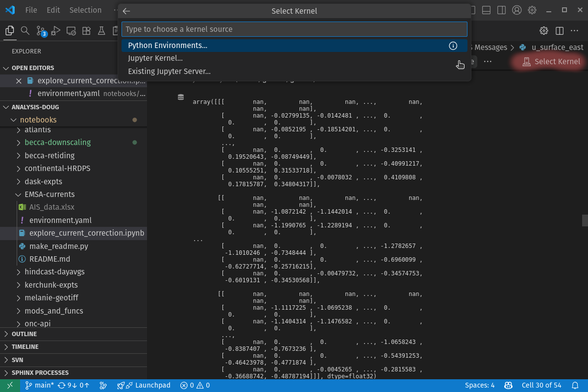Open the notebook toolbar overflow ellipsis
588x392 pixels.
pos(488,61)
